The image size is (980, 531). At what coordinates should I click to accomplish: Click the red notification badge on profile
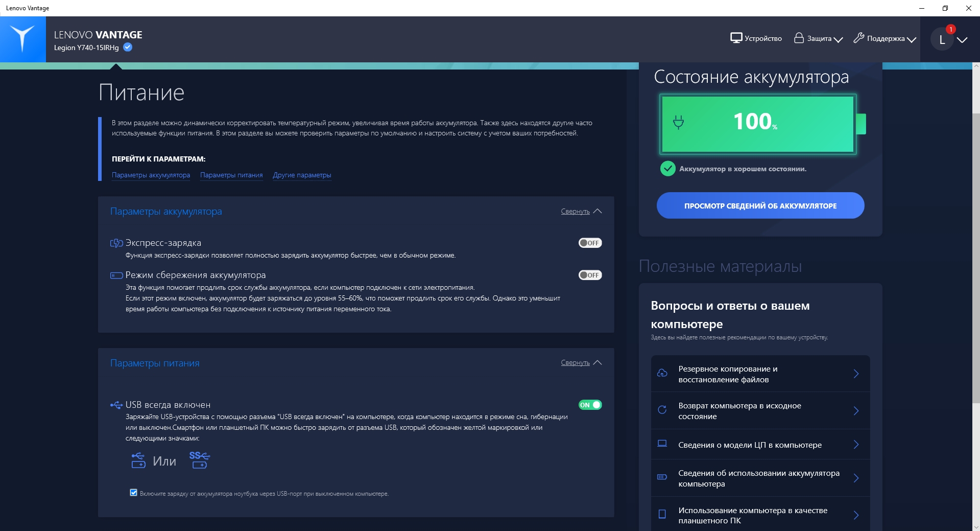pos(950,29)
